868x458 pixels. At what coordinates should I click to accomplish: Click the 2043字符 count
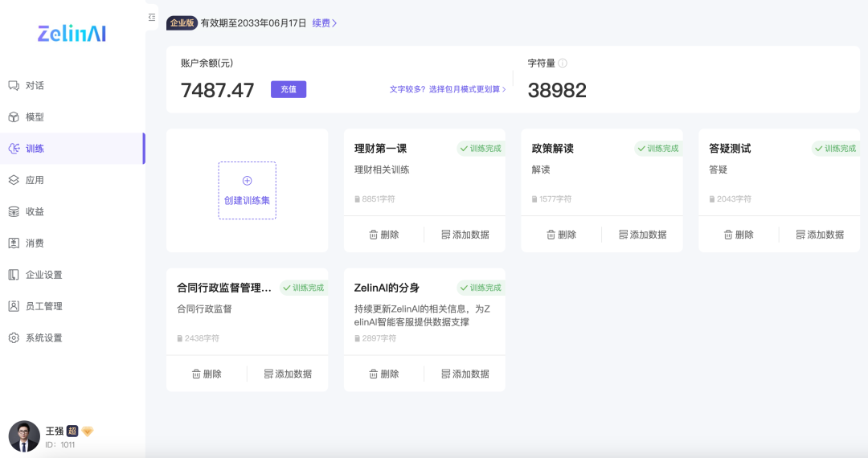(x=730, y=198)
